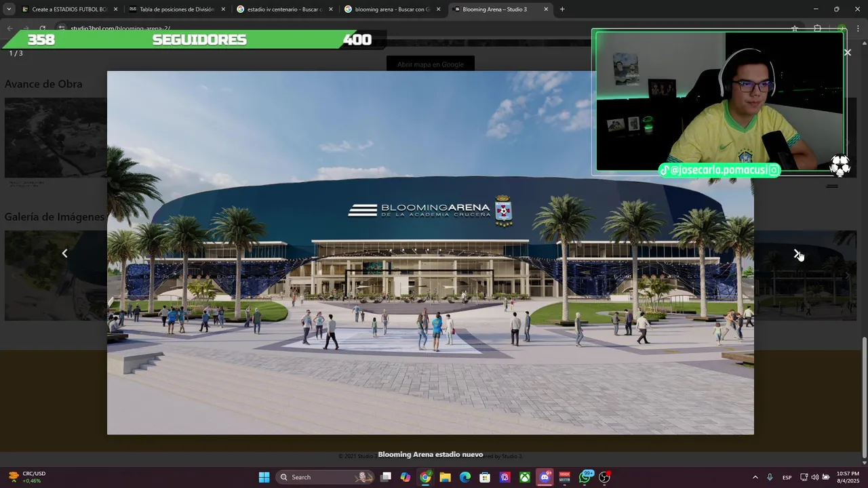
Task: Expand the system tray hidden icons
Action: (x=755, y=477)
